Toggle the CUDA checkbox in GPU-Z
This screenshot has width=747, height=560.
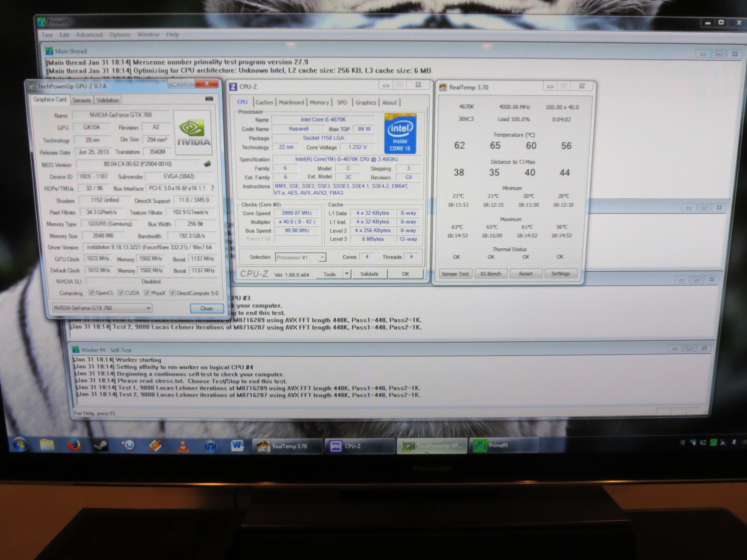121,293
